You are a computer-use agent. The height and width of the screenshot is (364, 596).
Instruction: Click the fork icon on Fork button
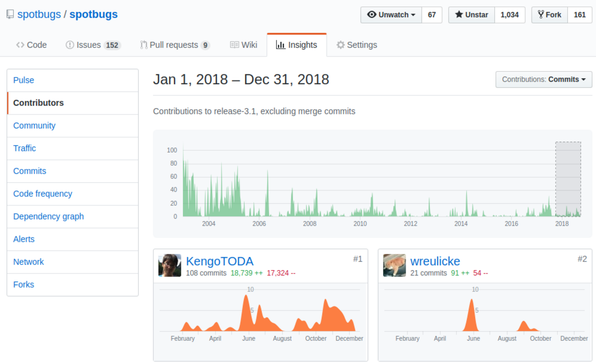pyautogui.click(x=541, y=15)
